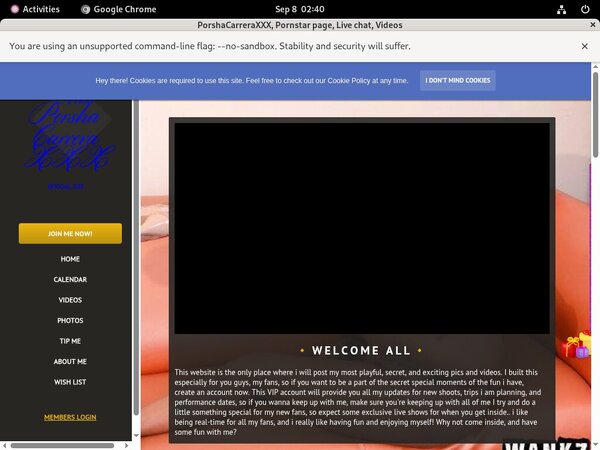Choose the Tip Me menu entry
This screenshot has width=600, height=450.
point(70,341)
